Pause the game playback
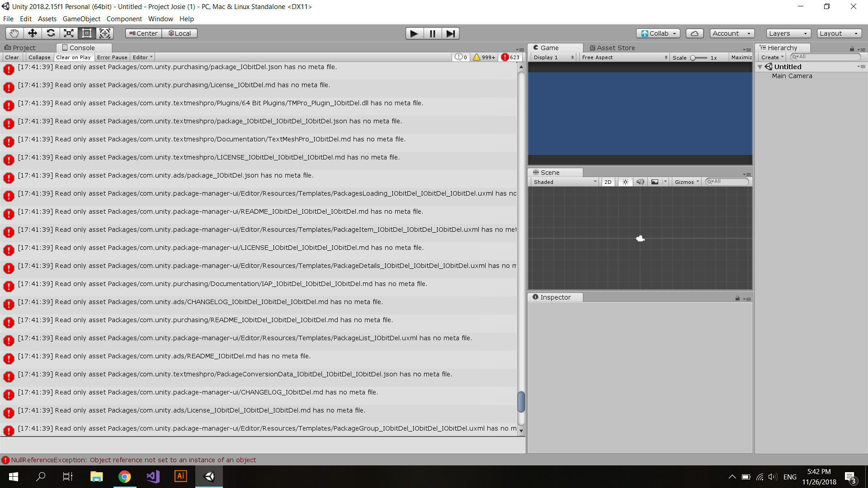868x488 pixels. point(432,33)
